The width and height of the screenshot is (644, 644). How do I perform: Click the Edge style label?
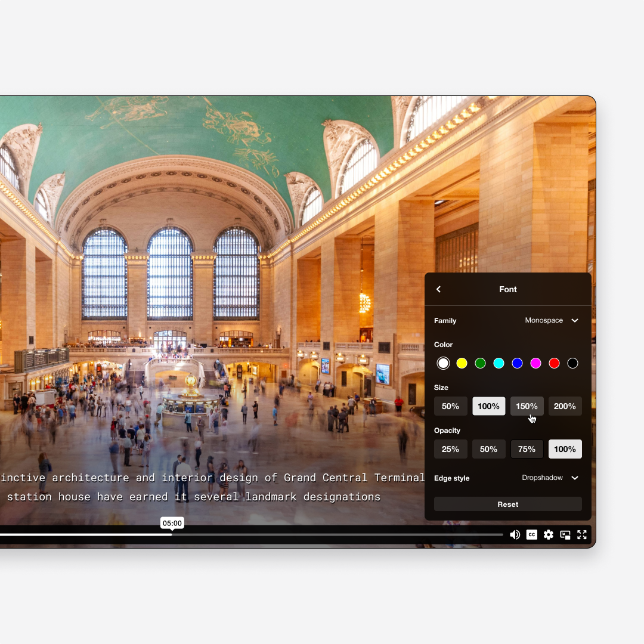pos(452,478)
